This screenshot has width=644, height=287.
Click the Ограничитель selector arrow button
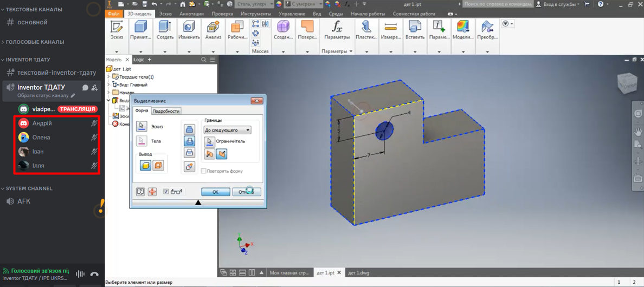click(210, 141)
